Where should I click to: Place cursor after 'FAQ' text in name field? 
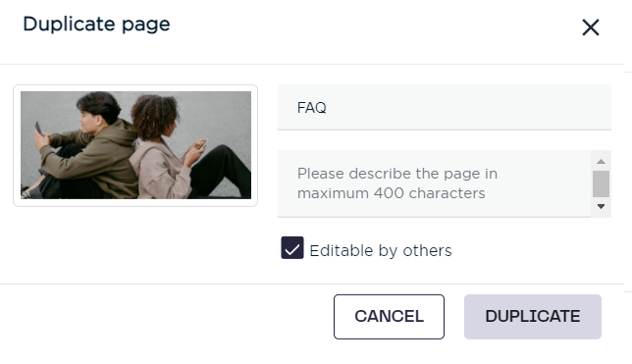328,108
